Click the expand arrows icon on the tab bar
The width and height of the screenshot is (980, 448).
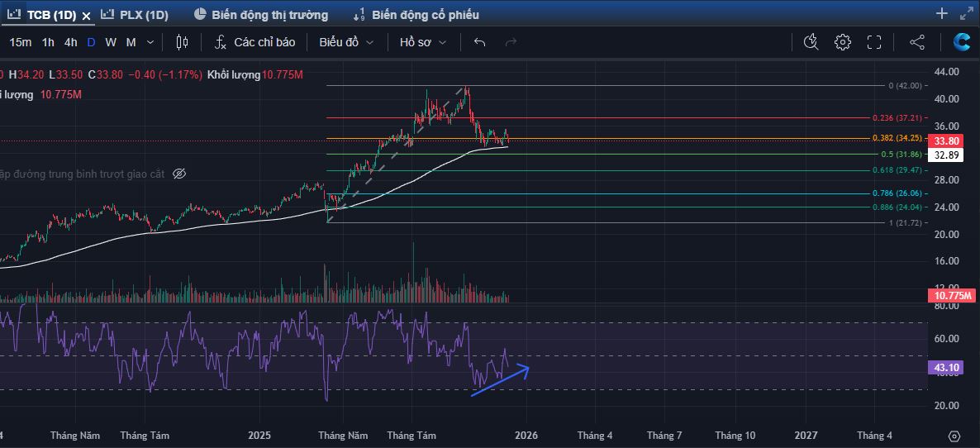tap(966, 14)
